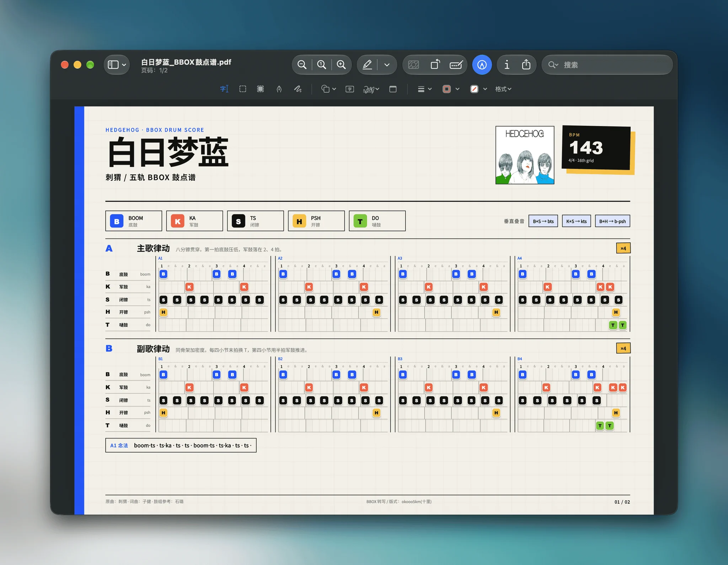Image resolution: width=728 pixels, height=565 pixels.
Task: Open the shapes dropdown menu
Action: (328, 89)
